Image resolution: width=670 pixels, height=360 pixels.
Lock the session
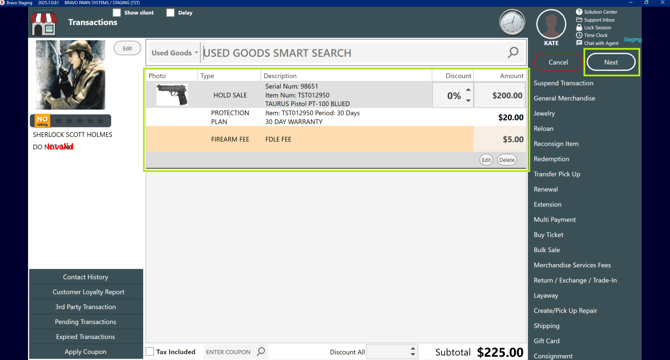coord(594,27)
